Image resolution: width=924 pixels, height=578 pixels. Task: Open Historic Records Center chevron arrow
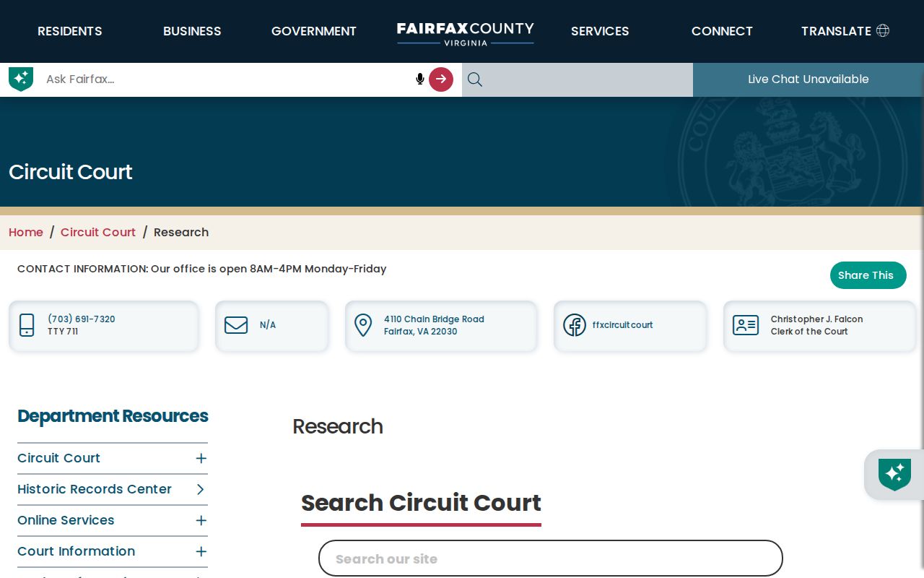tap(201, 489)
